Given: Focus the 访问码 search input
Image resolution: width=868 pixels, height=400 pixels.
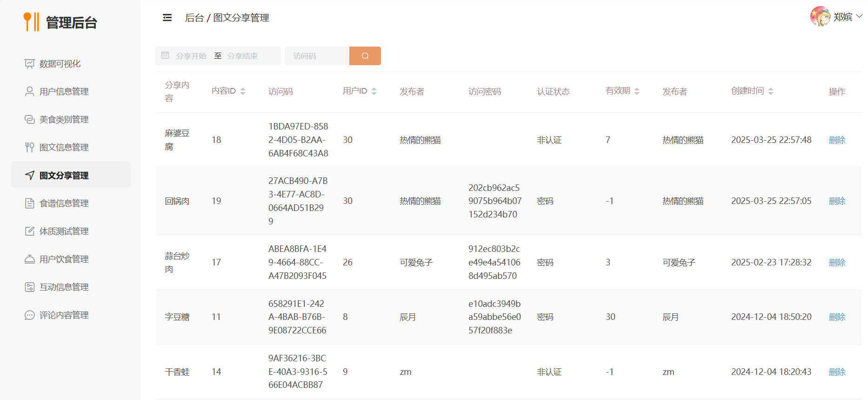Looking at the screenshot, I should (x=317, y=56).
